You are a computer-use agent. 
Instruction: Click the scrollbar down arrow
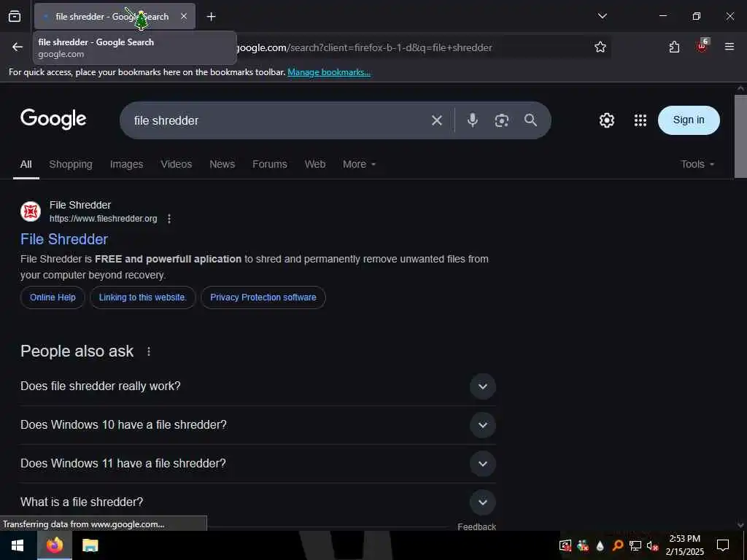click(x=740, y=525)
